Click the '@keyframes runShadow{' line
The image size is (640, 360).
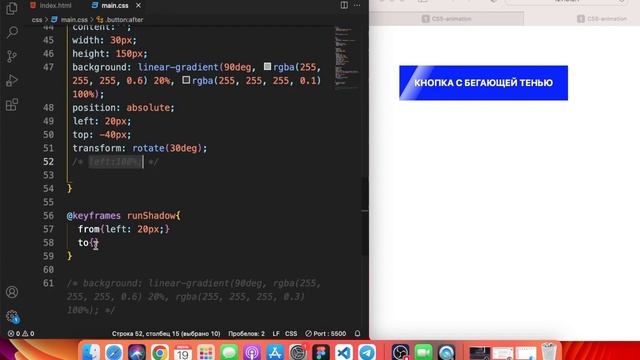pyautogui.click(x=124, y=216)
